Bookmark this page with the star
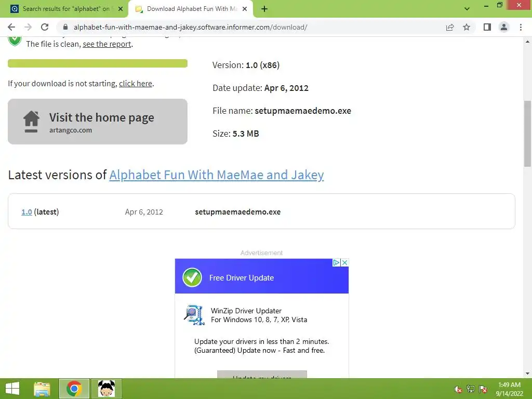The width and height of the screenshot is (532, 399). (x=467, y=27)
